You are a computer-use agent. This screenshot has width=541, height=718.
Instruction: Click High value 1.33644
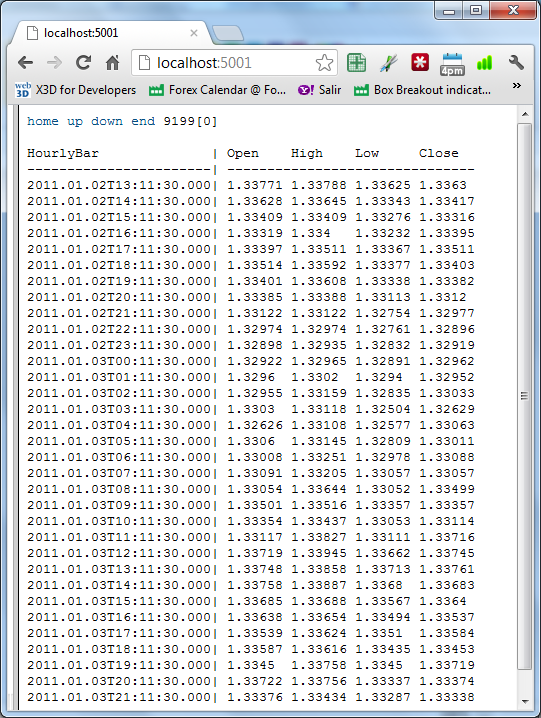[x=319, y=490]
